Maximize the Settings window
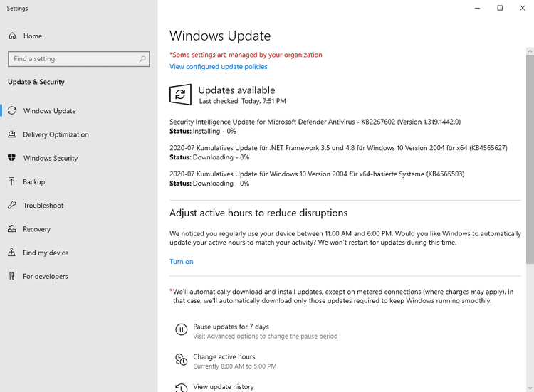This screenshot has width=534, height=392. (x=500, y=8)
